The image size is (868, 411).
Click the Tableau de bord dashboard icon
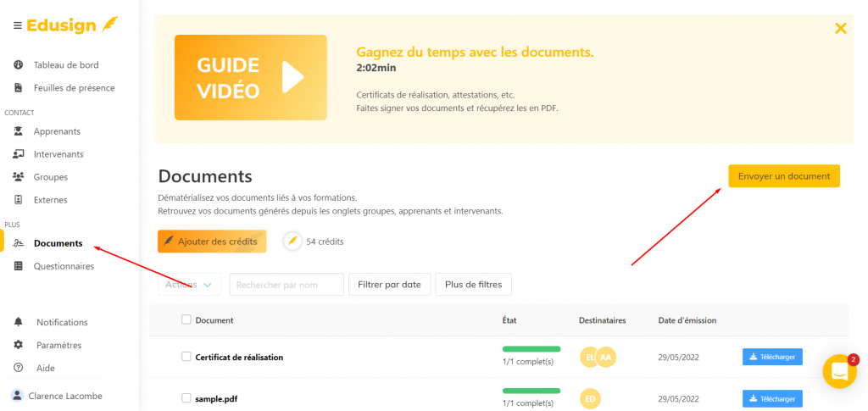pyautogui.click(x=19, y=64)
